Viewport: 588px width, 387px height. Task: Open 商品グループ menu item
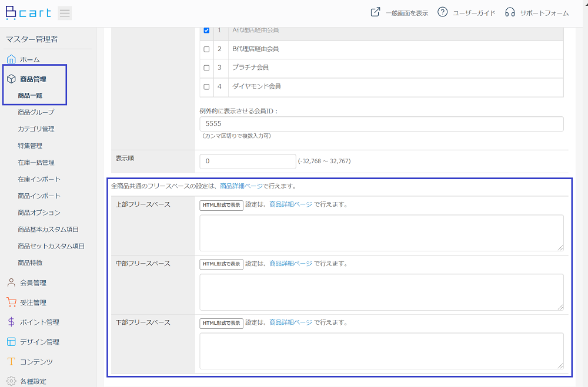[36, 112]
